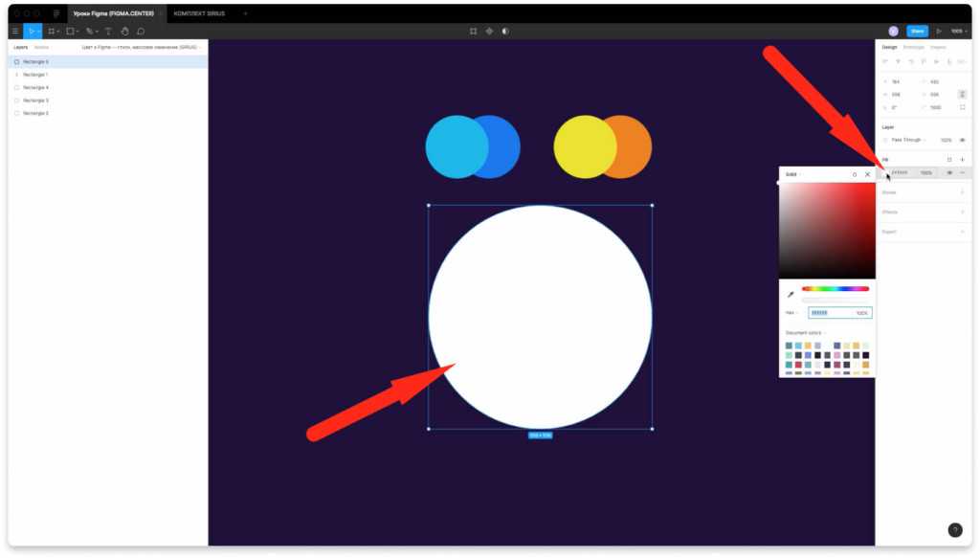980x558 pixels.
Task: Switch to the Prototype tab
Action: pos(913,48)
